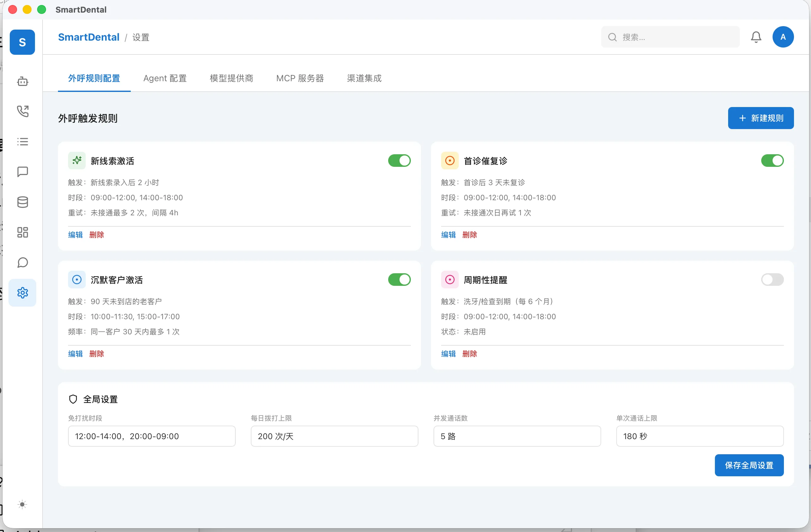
Task: Delete the 首诊催复诊 rule
Action: [x=469, y=235]
